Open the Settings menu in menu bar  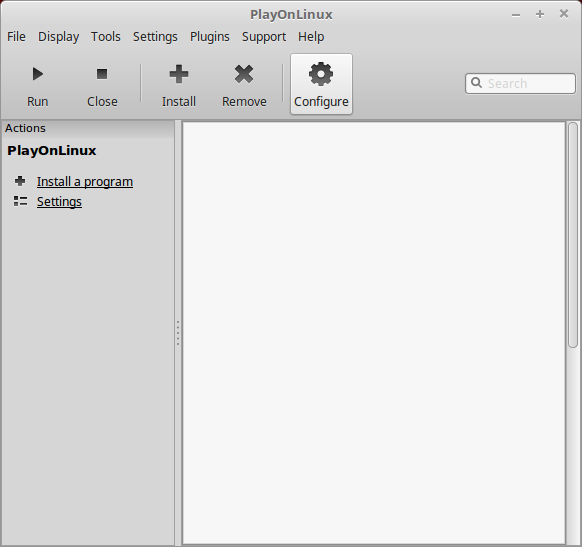tap(155, 37)
